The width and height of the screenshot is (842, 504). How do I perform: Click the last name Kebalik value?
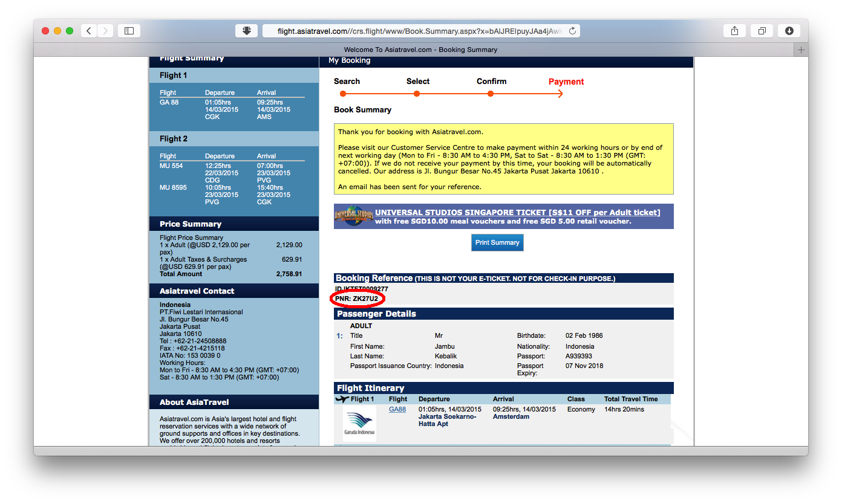point(446,356)
